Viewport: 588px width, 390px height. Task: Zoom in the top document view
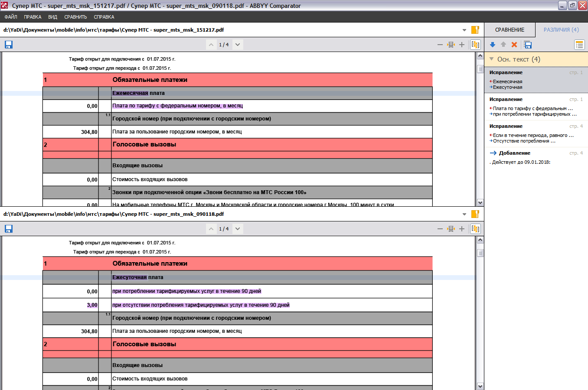click(462, 45)
